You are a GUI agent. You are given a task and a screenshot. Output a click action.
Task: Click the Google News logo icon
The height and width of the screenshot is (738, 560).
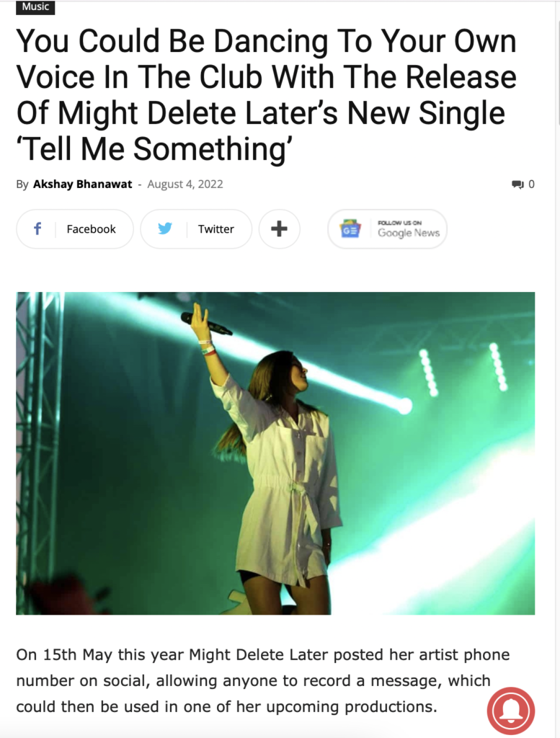click(350, 228)
